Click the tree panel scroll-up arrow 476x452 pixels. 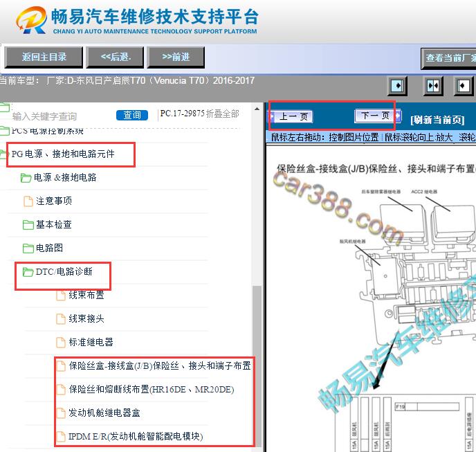pyautogui.click(x=257, y=109)
